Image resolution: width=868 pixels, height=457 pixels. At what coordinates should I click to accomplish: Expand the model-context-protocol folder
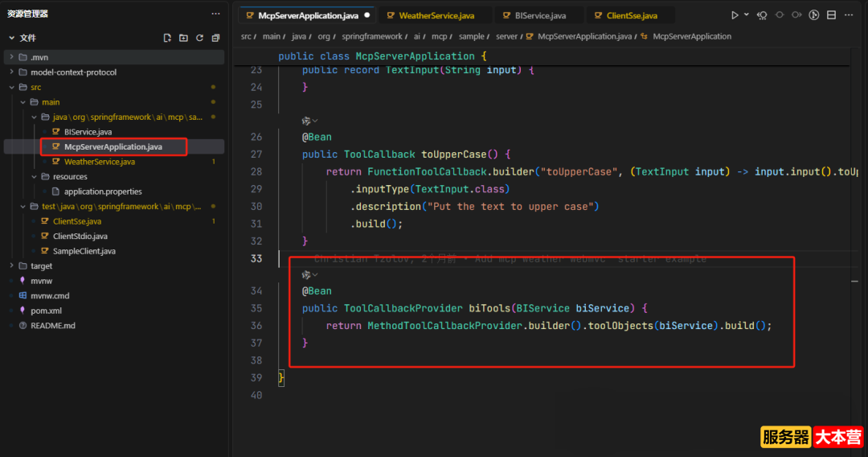11,72
